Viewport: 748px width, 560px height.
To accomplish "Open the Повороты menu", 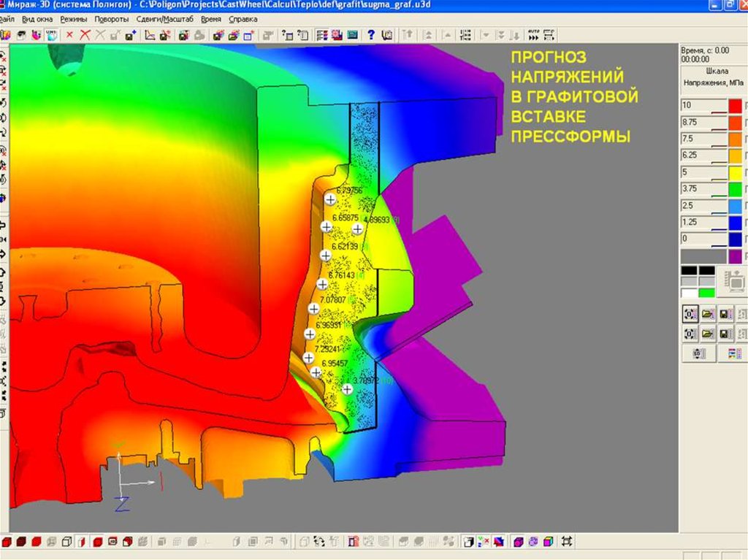I will pyautogui.click(x=112, y=18).
